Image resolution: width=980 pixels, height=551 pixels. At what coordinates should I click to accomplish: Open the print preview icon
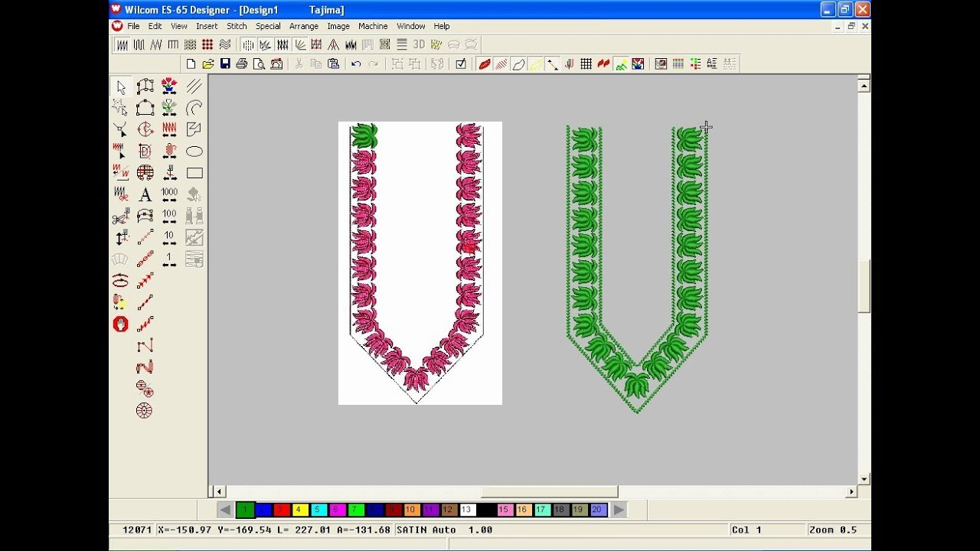coord(259,64)
